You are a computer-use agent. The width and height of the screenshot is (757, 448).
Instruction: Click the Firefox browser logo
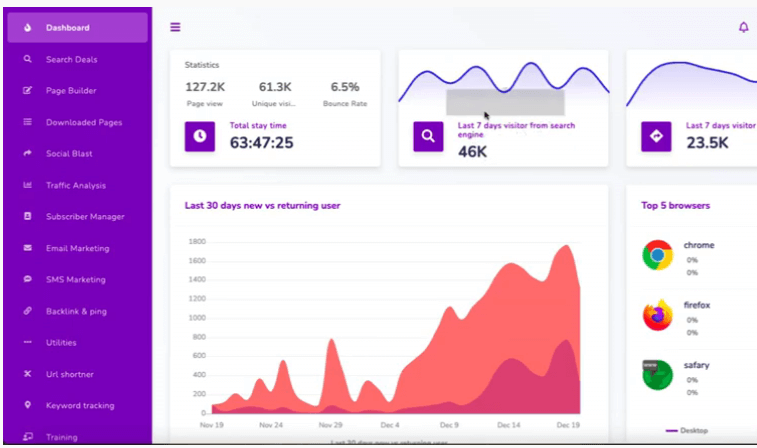click(x=658, y=315)
